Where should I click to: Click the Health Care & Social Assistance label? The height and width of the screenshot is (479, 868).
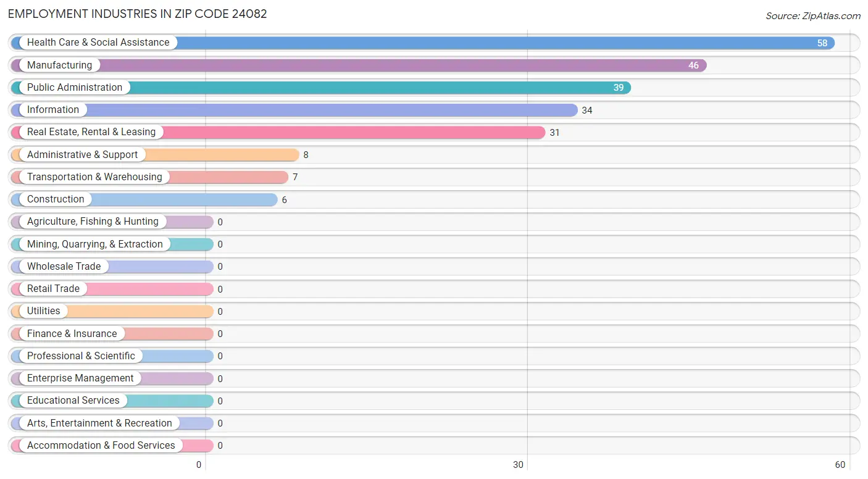(98, 43)
